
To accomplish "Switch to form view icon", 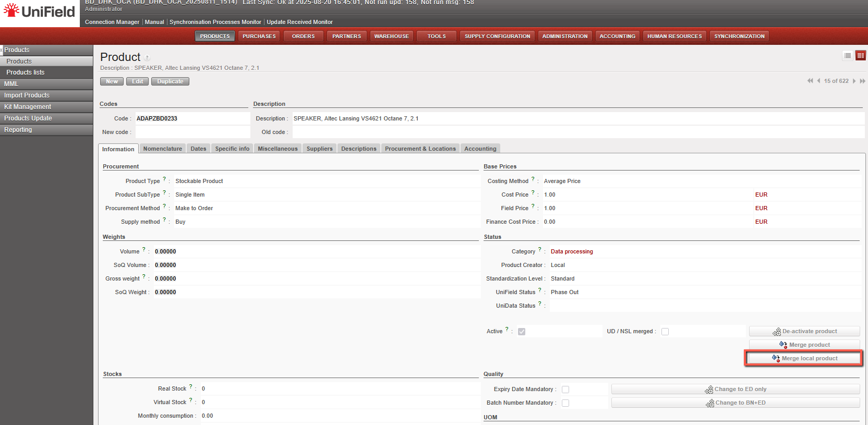I will pos(860,55).
